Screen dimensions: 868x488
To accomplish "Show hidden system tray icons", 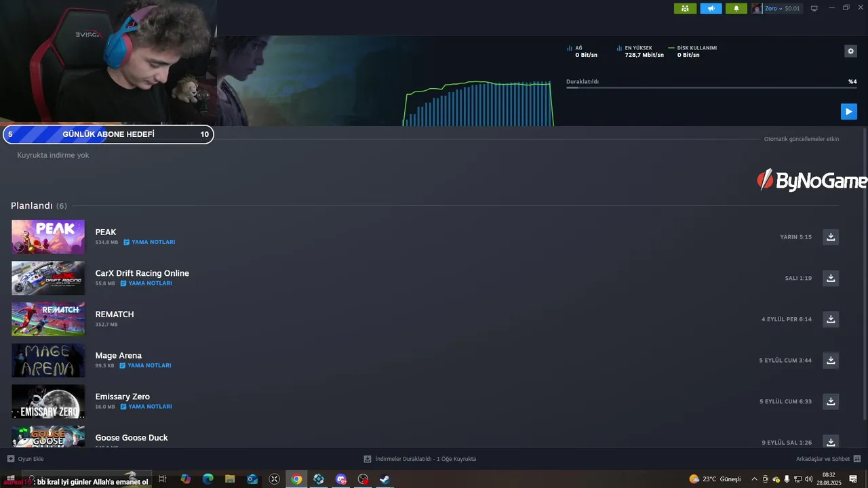I will pos(754,479).
